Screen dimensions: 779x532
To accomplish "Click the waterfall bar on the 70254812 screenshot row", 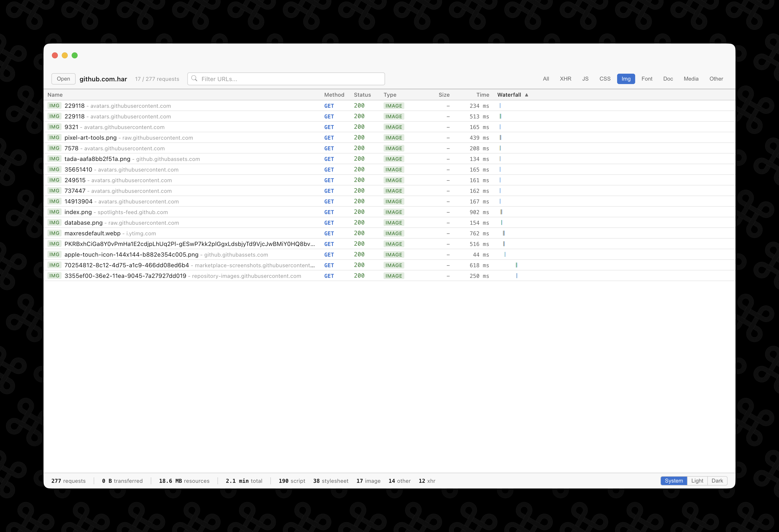I will coord(517,265).
